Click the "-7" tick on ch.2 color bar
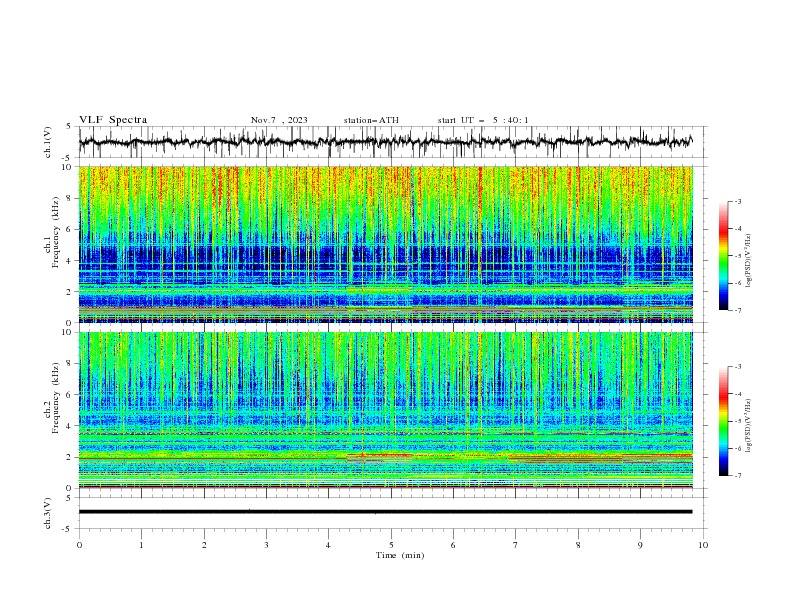Image resolution: width=792 pixels, height=612 pixels. tap(737, 476)
